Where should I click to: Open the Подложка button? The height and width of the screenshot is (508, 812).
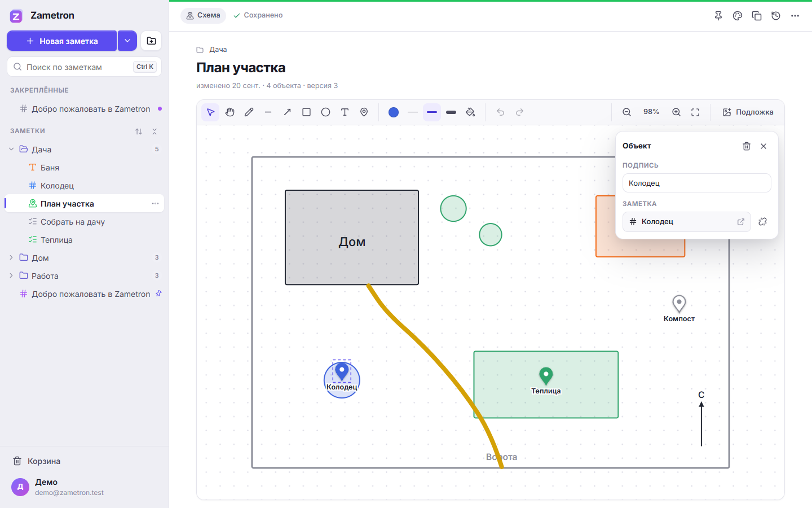point(748,112)
